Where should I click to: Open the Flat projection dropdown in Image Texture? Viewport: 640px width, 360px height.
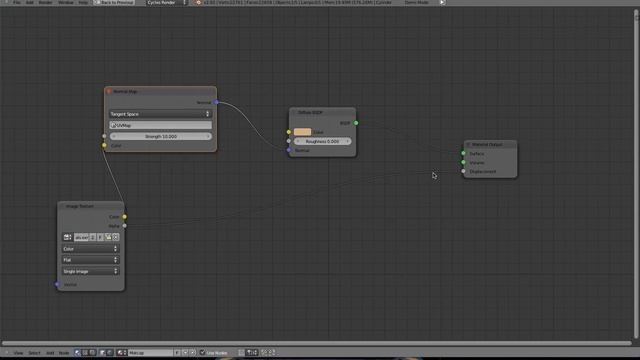click(90, 260)
